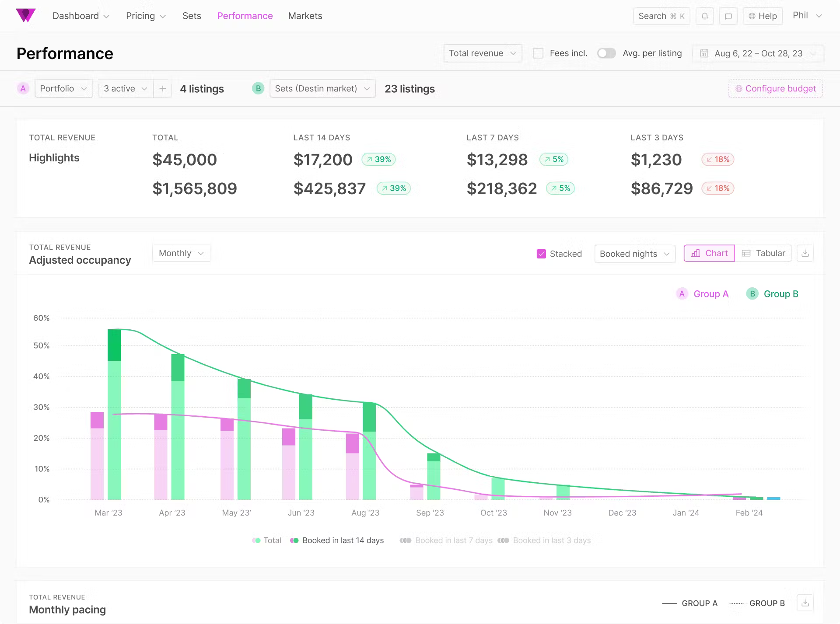Click the download export icon
The height and width of the screenshot is (624, 840).
click(x=805, y=253)
